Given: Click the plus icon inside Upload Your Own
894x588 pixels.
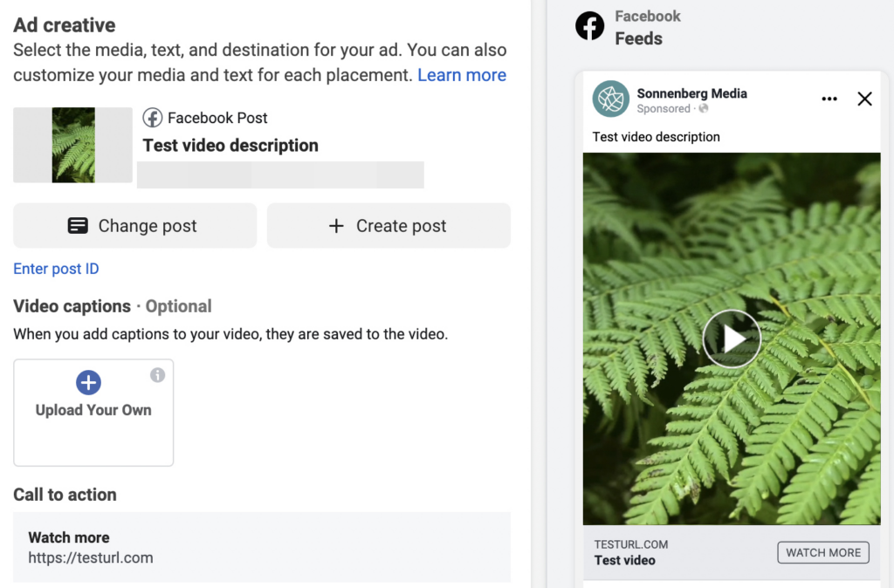Looking at the screenshot, I should 88,382.
